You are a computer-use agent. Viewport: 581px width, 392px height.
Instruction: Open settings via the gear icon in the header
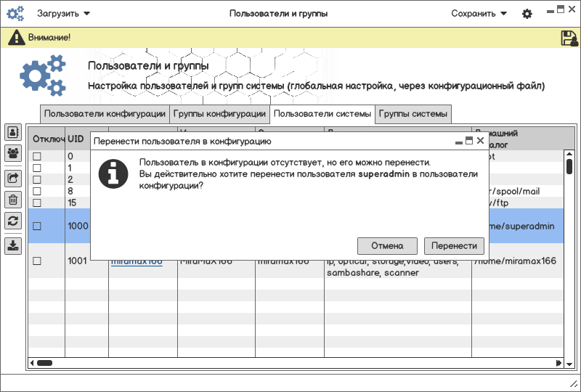[527, 14]
